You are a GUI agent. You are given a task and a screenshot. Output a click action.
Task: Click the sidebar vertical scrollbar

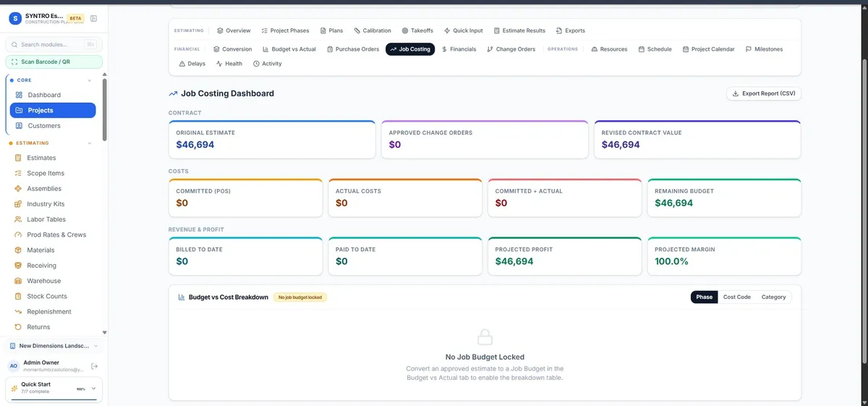[104, 109]
